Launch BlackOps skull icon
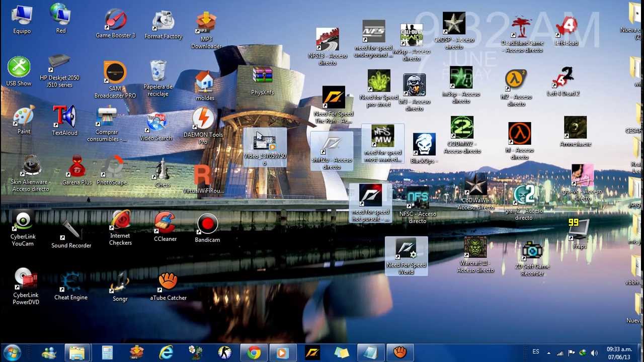The height and width of the screenshot is (362, 644). (424, 149)
